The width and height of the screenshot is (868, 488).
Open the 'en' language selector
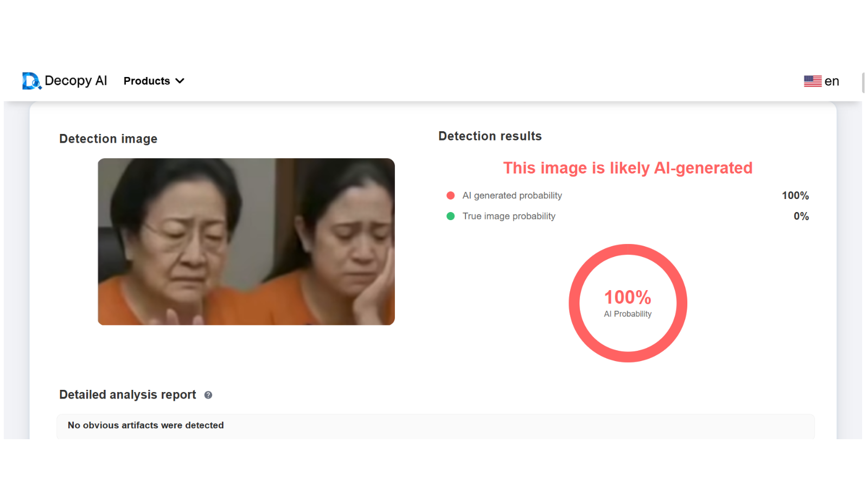coord(832,81)
